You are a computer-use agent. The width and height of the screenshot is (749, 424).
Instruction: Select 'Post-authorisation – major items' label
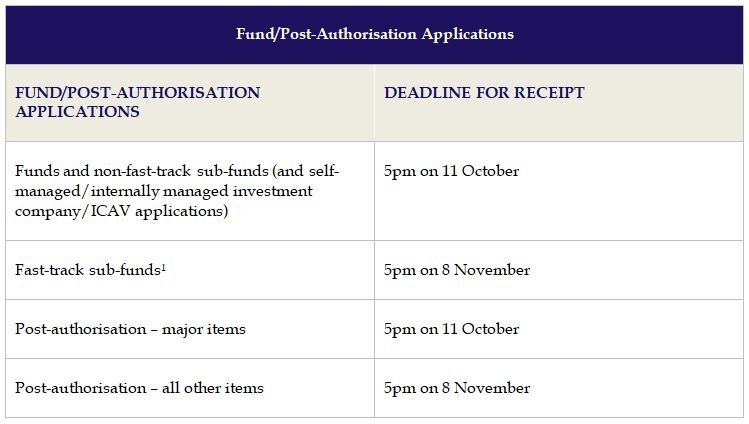(x=130, y=329)
